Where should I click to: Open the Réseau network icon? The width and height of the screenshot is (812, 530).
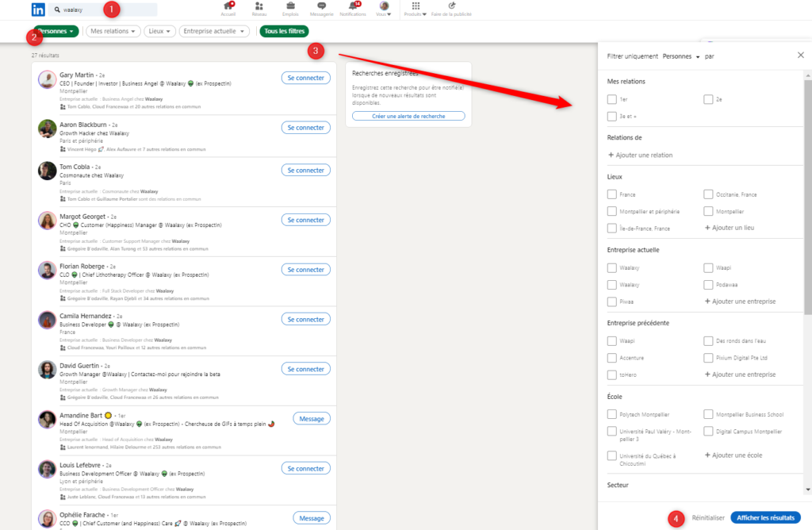pyautogui.click(x=259, y=9)
